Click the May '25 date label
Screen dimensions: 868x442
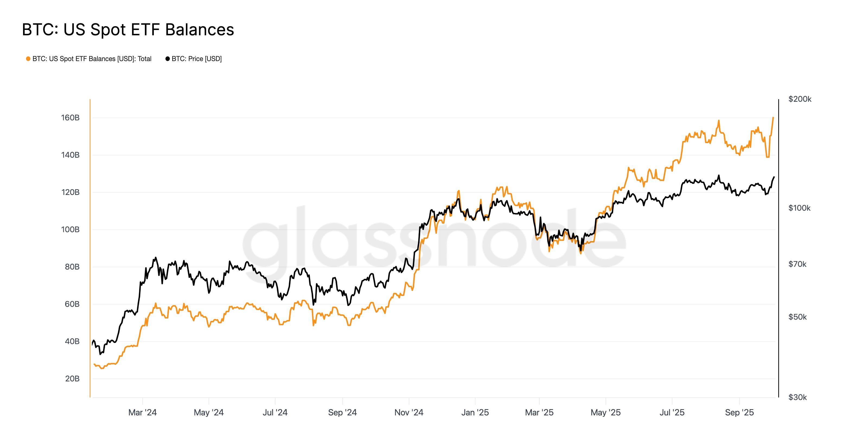(x=605, y=413)
